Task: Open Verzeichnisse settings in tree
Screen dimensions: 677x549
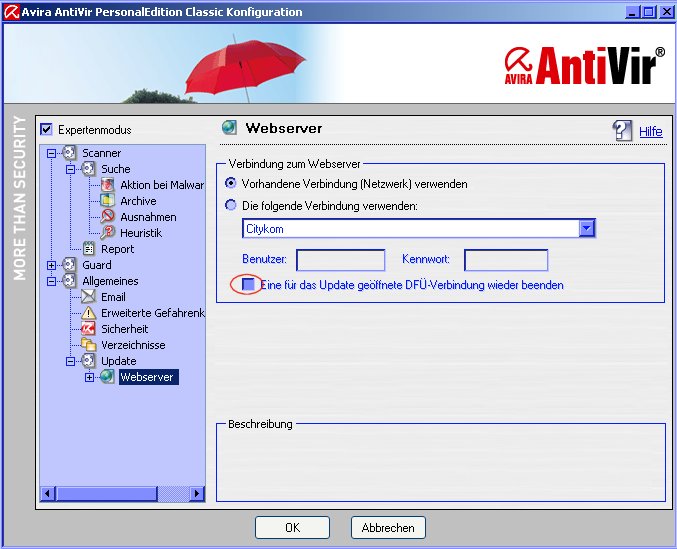Action: pos(133,344)
